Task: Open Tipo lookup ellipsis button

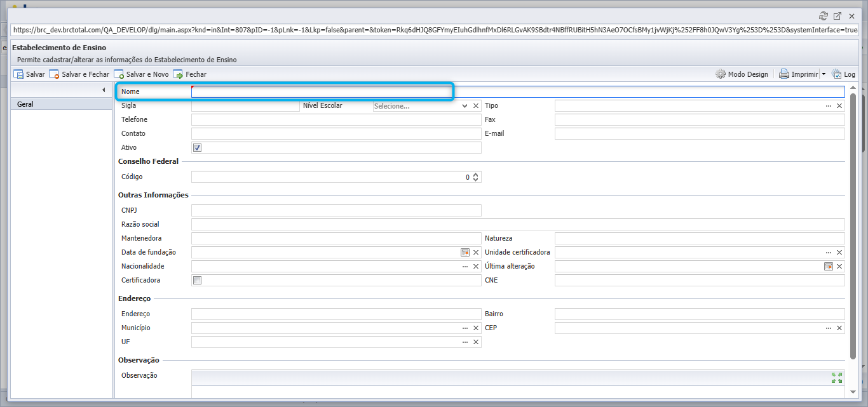Action: click(828, 105)
